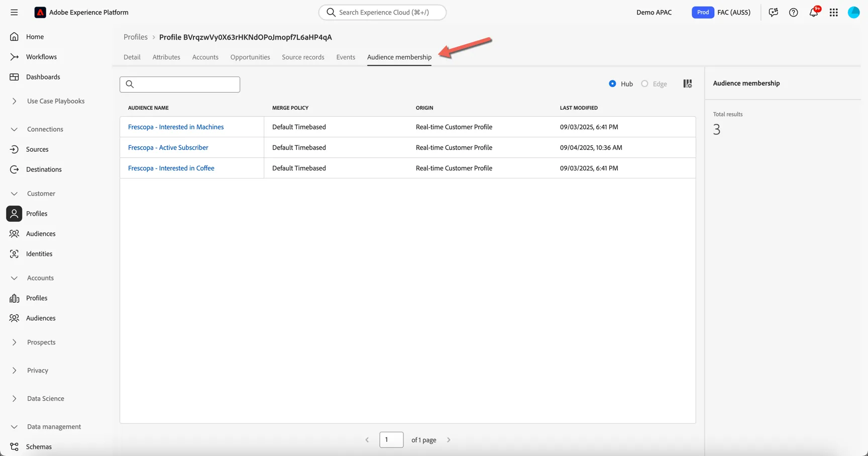Open the app switcher grid icon
Screen dimensions: 868x456
pyautogui.click(x=834, y=12)
